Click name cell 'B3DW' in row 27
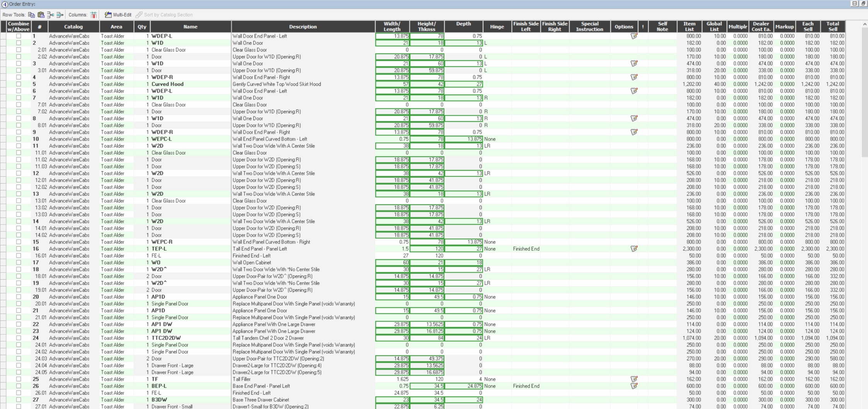868x409 pixels. pyautogui.click(x=191, y=400)
